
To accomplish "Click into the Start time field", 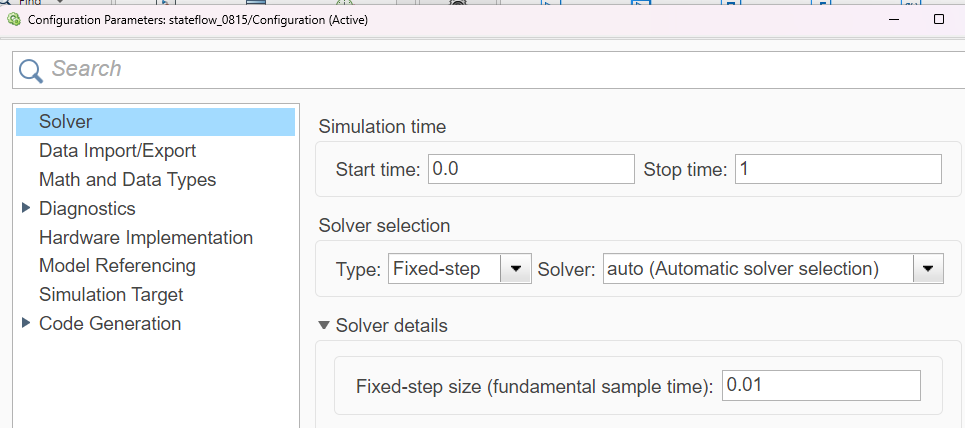I will point(531,169).
